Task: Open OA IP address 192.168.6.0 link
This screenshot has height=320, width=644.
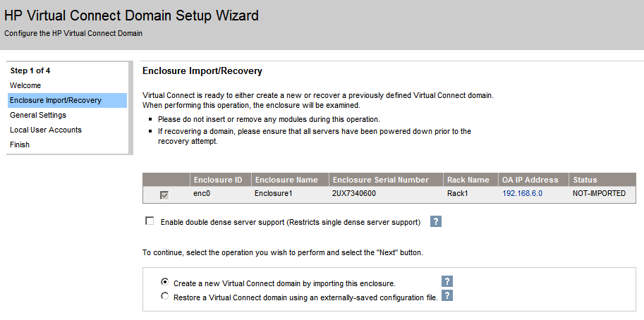Action: [522, 193]
